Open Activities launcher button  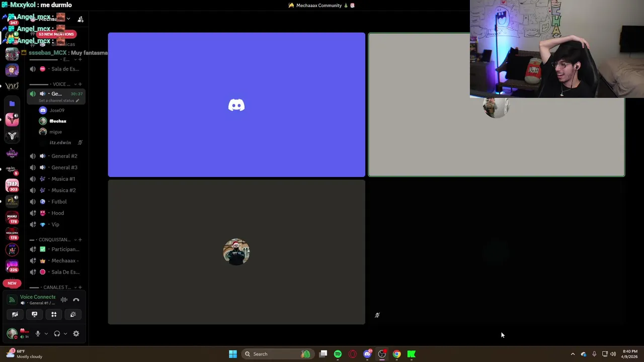coord(54,314)
